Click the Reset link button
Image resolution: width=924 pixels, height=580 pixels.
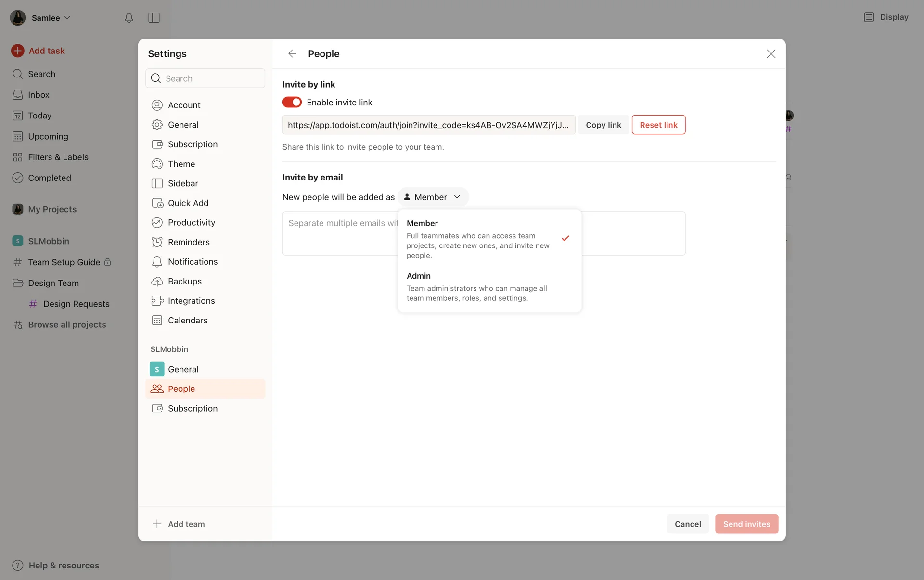pyautogui.click(x=658, y=125)
